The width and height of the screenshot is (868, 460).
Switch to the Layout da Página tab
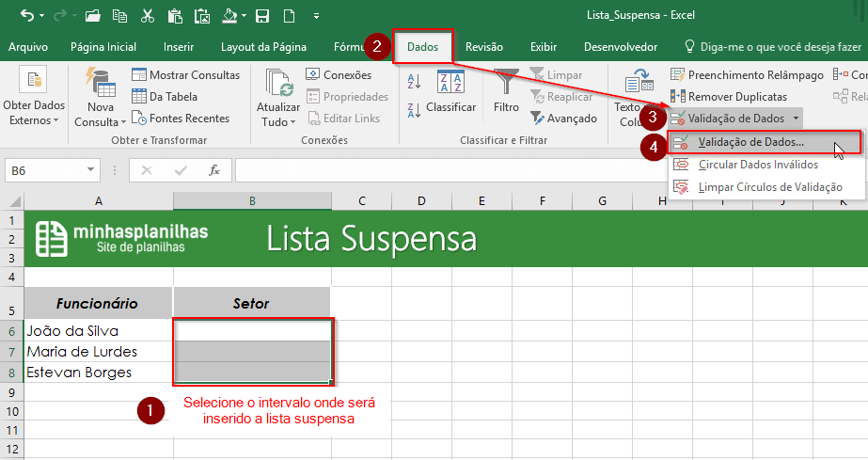tap(263, 47)
